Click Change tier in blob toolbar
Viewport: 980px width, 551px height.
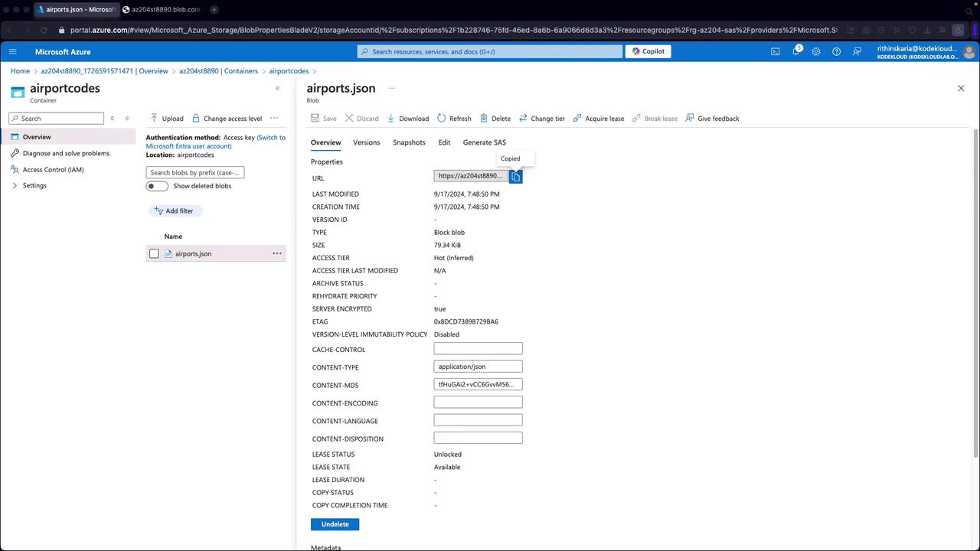(x=541, y=119)
